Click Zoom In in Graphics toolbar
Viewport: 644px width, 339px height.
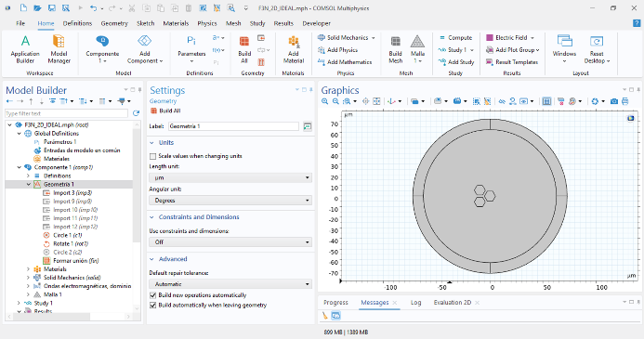[325, 101]
